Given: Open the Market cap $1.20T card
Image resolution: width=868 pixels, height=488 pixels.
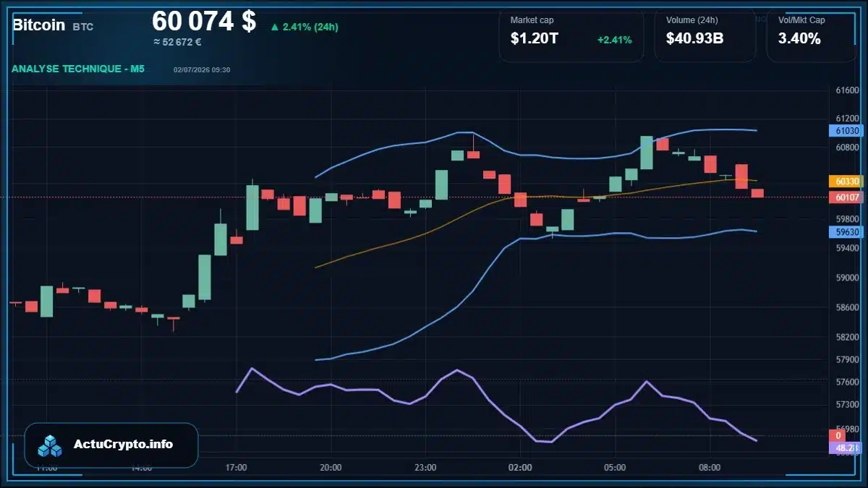Looking at the screenshot, I should tap(571, 35).
